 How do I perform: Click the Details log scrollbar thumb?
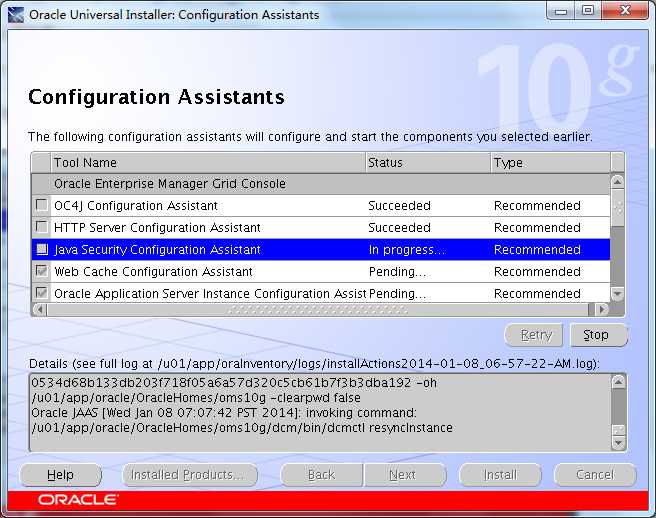coord(618,430)
